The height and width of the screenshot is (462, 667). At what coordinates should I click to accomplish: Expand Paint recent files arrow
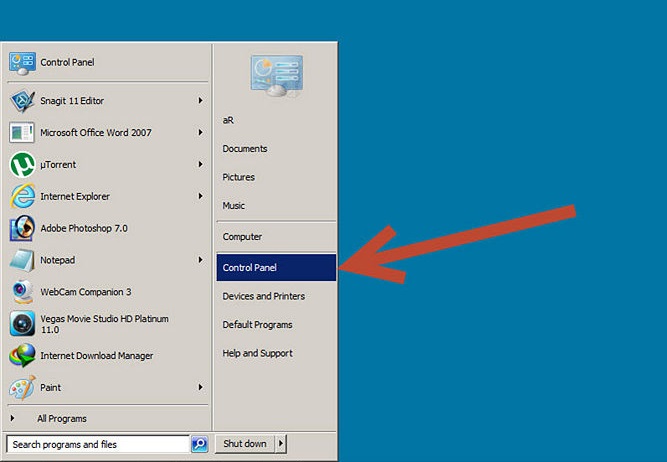[x=200, y=387]
